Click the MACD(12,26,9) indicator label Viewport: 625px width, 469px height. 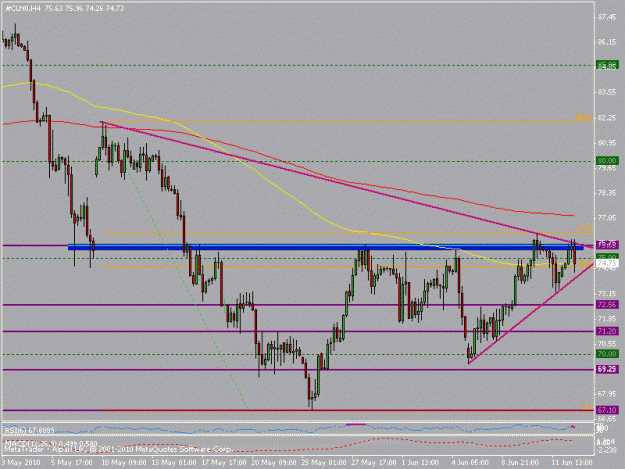[x=51, y=443]
